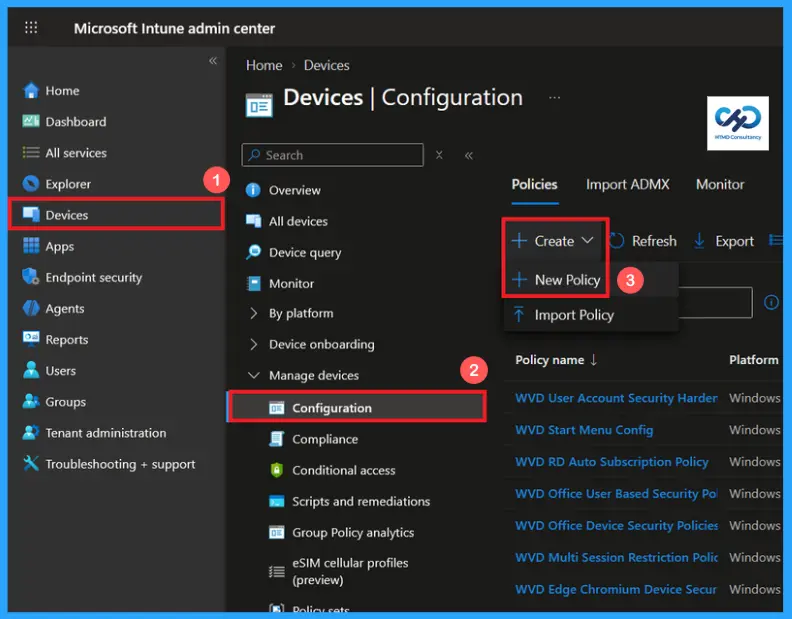Select Configuration under Manage devices

point(357,407)
